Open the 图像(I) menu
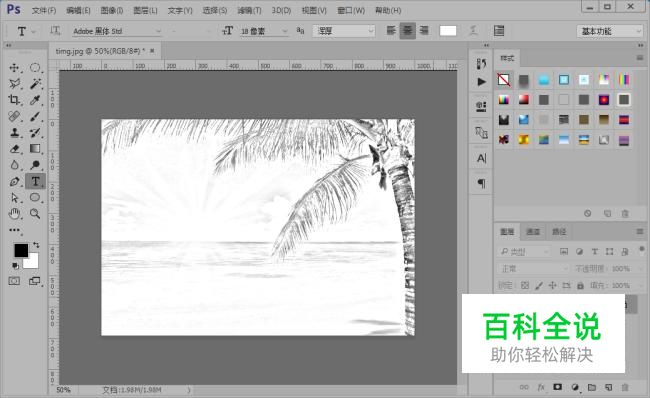 tap(112, 10)
